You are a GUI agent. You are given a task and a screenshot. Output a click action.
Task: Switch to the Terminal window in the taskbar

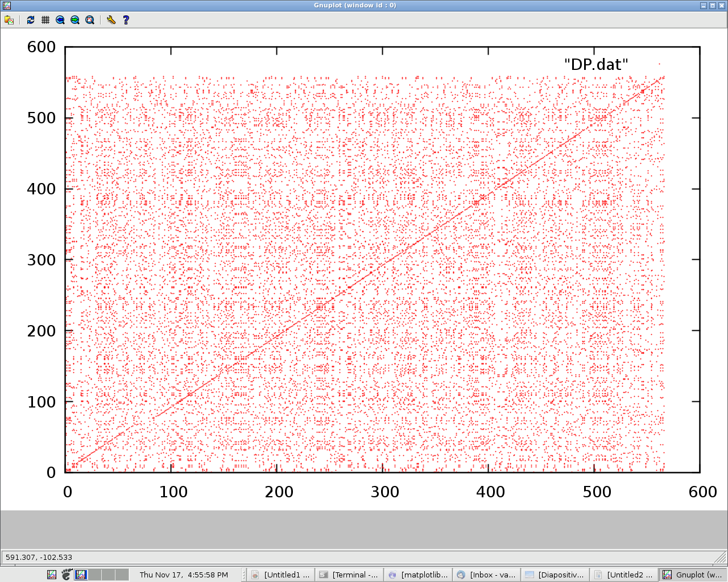tap(349, 574)
